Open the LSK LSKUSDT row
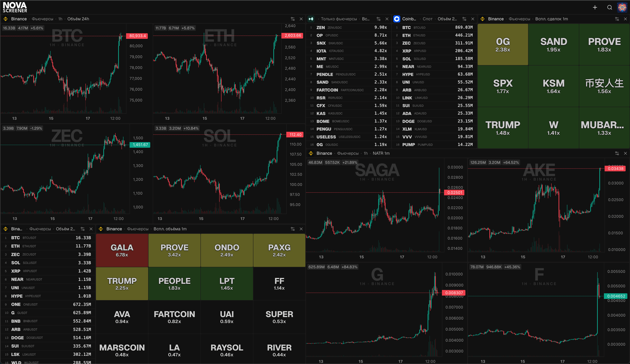This screenshot has width=630, height=364. pos(48,355)
